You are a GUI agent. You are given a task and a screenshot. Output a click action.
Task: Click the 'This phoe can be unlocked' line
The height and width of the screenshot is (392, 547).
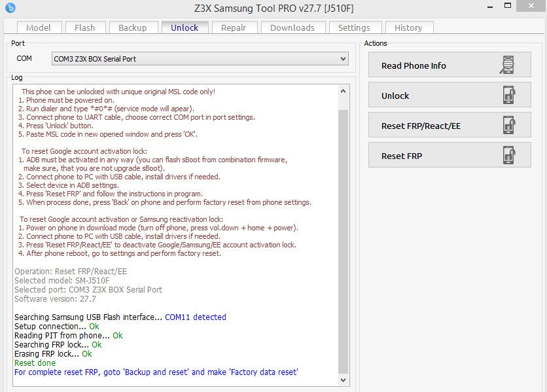[x=118, y=92]
